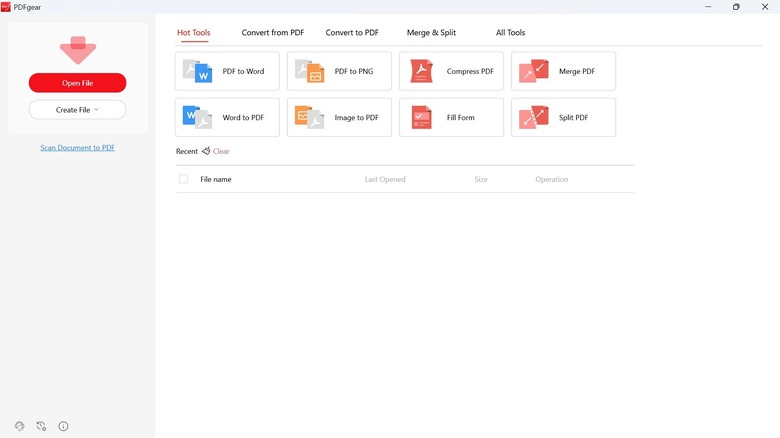Viewport: 780px width, 438px height.
Task: Minimize the PDFgear window
Action: [708, 6]
